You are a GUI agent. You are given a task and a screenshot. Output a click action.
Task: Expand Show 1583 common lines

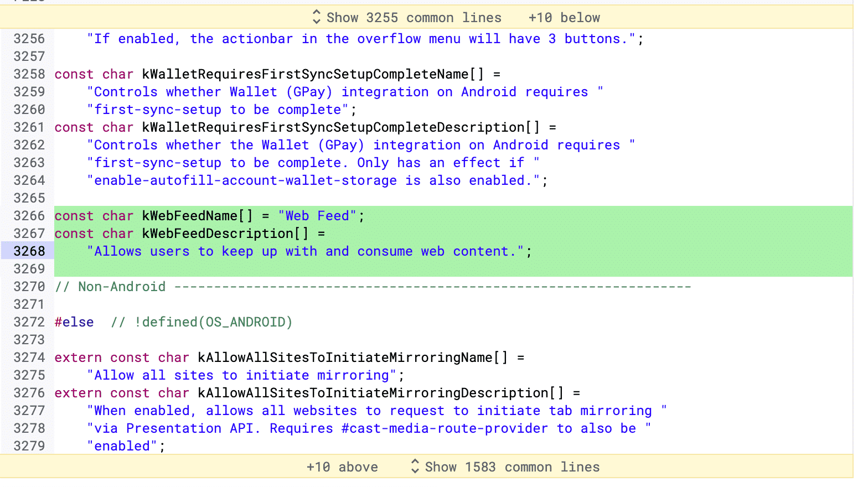(x=512, y=467)
